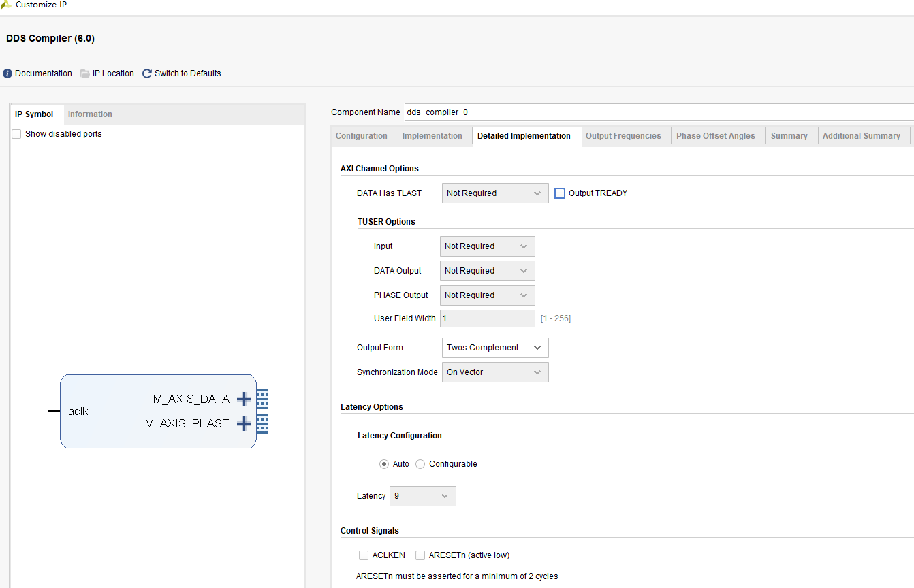
Task: Click the [1 - 256] range hint
Action: click(x=556, y=318)
